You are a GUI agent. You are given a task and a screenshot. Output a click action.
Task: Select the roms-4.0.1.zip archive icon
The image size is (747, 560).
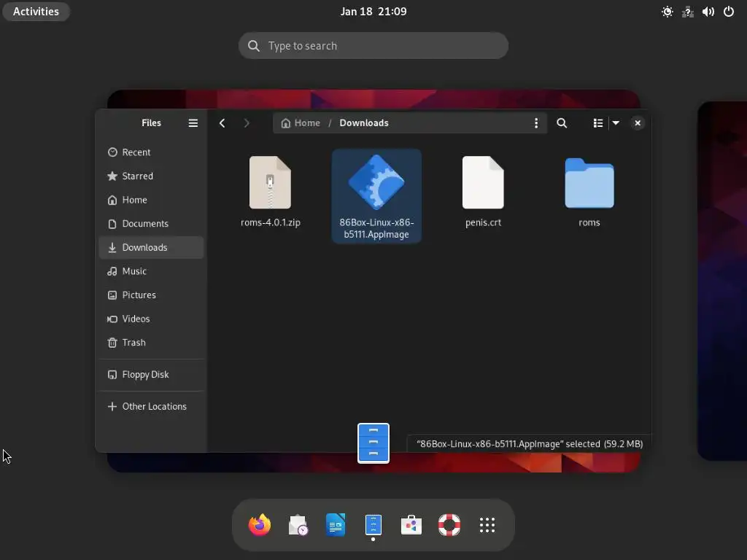270,182
